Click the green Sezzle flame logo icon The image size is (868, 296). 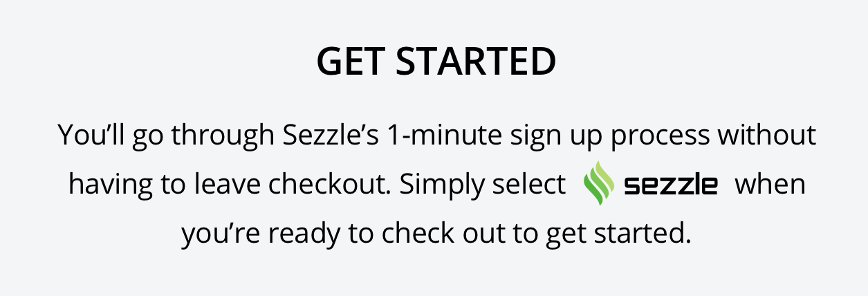[x=599, y=184]
